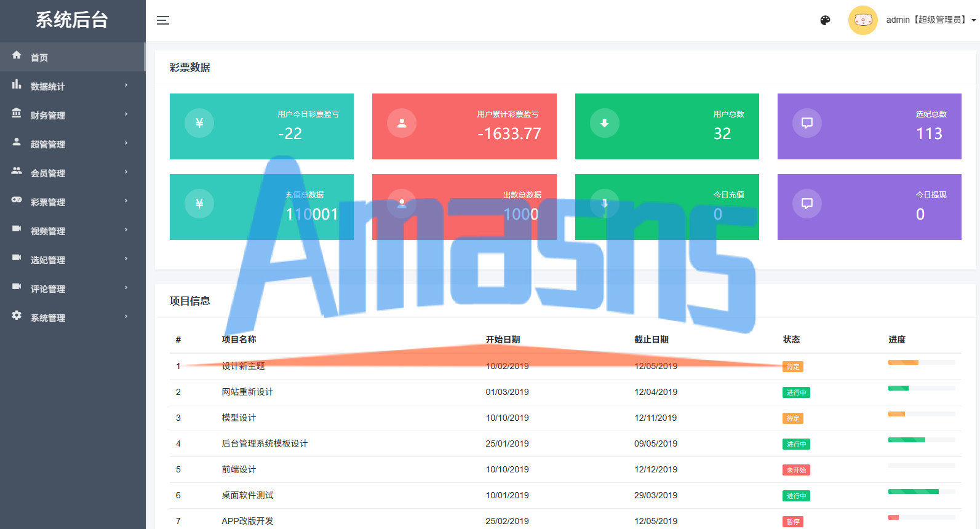
Task: Expand the 数据统计 submenu arrow
Action: pos(126,86)
